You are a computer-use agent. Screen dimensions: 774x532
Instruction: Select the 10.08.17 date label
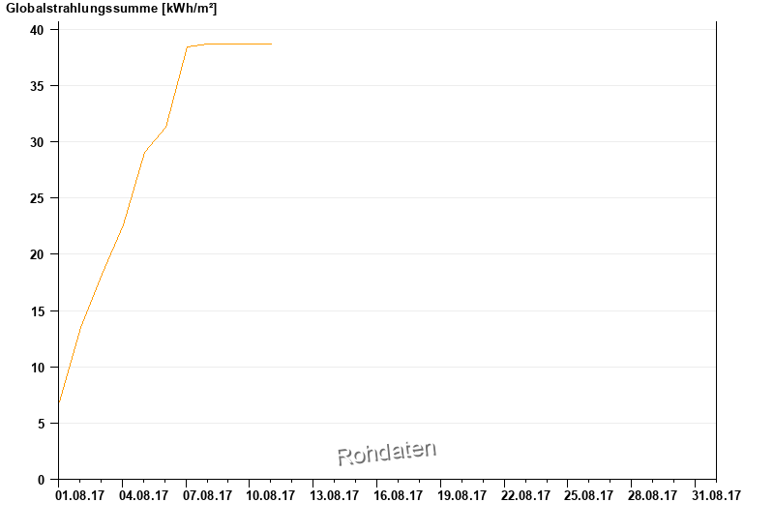tap(271, 496)
